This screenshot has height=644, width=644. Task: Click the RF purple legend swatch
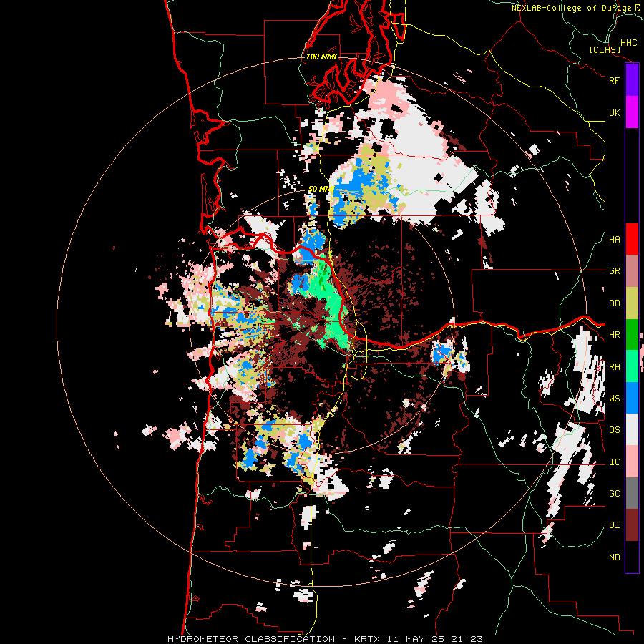coord(632,80)
